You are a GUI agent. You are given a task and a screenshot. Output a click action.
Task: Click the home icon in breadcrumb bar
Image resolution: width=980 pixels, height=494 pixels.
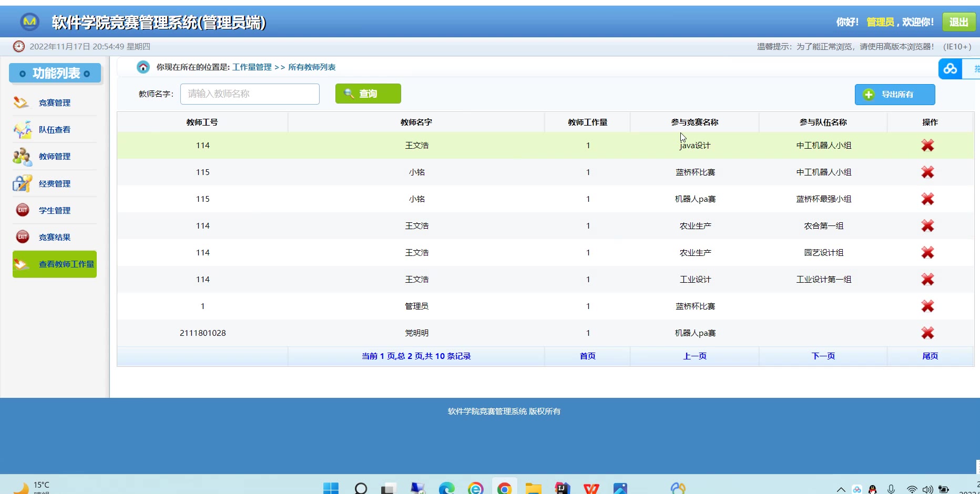[x=143, y=67]
